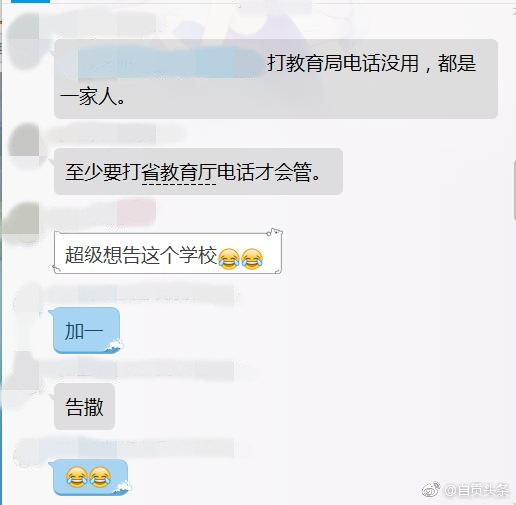Open the @自贡头条 watermark link
Image resolution: width=516 pixels, height=505 pixels.
(477, 490)
